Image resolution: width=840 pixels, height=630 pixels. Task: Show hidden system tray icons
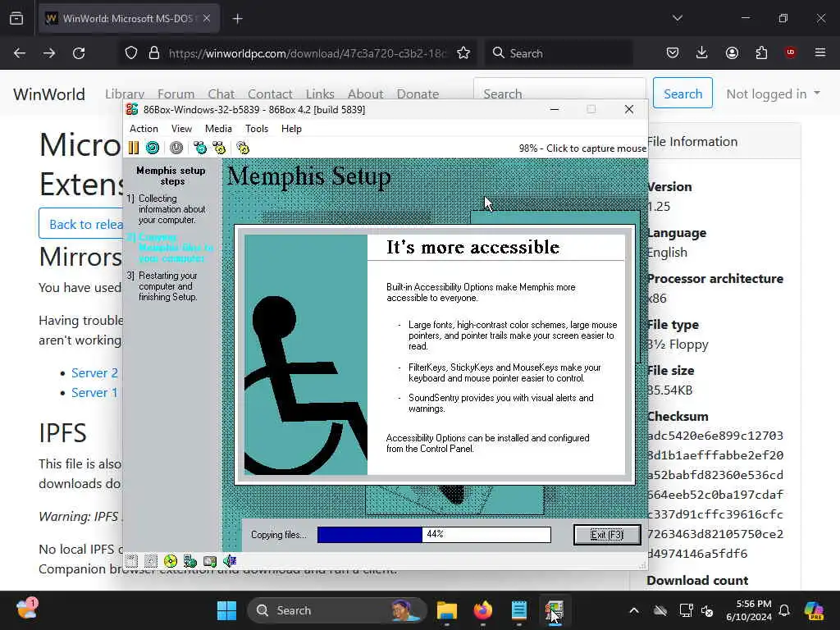pyautogui.click(x=634, y=610)
